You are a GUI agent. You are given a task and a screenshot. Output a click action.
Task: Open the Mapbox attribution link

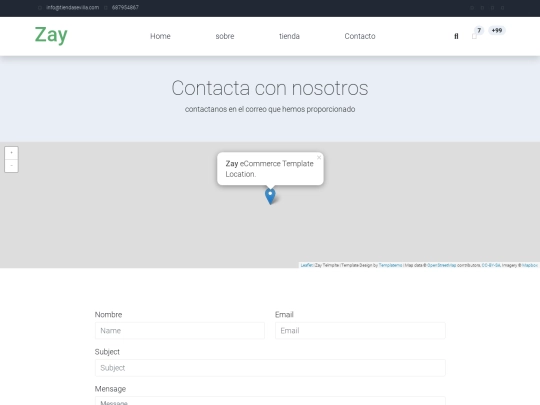pos(530,265)
